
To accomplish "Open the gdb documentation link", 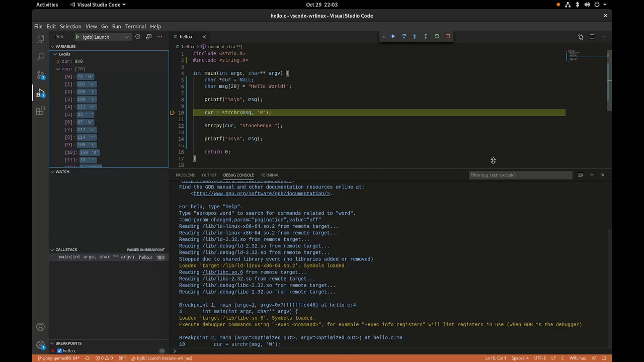I will point(261,194).
